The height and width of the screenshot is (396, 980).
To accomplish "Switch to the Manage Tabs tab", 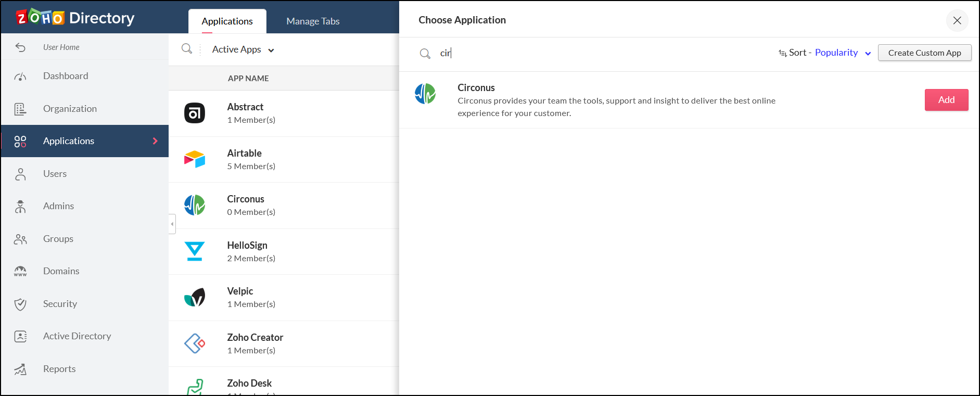I will pos(313,21).
